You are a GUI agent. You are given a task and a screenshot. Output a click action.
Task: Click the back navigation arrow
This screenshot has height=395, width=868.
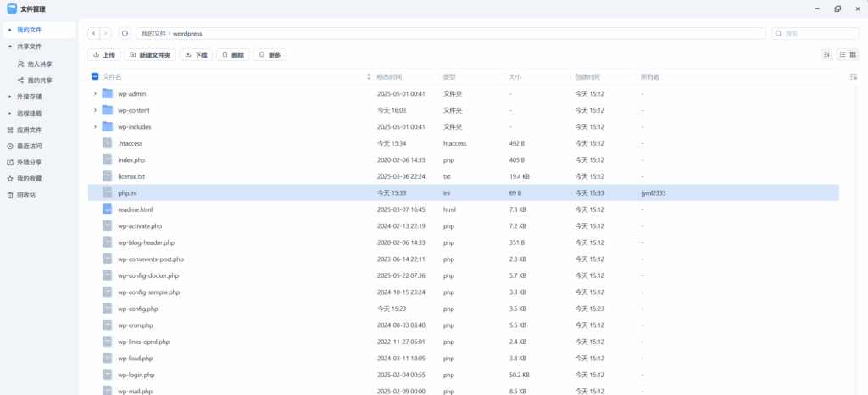click(x=93, y=33)
